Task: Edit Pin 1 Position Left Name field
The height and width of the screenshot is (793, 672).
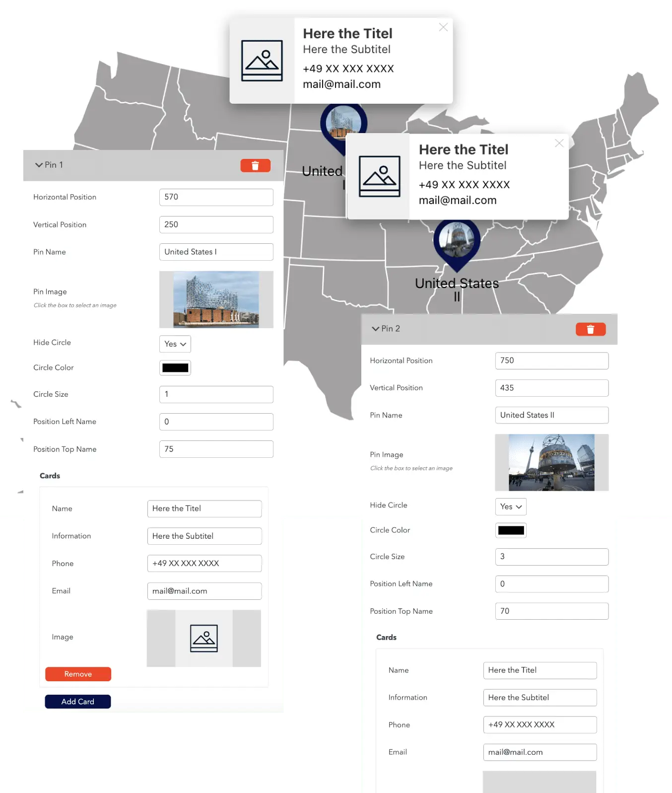Action: click(216, 422)
